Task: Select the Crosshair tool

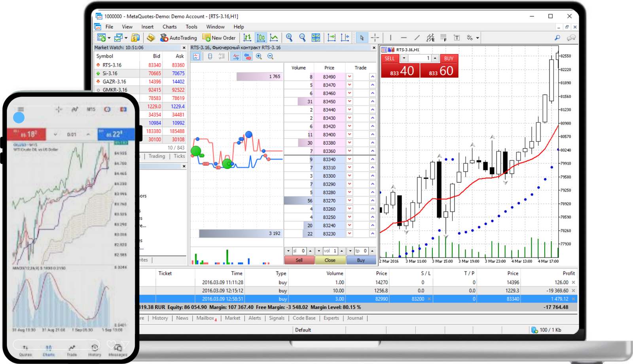Action: tap(375, 38)
